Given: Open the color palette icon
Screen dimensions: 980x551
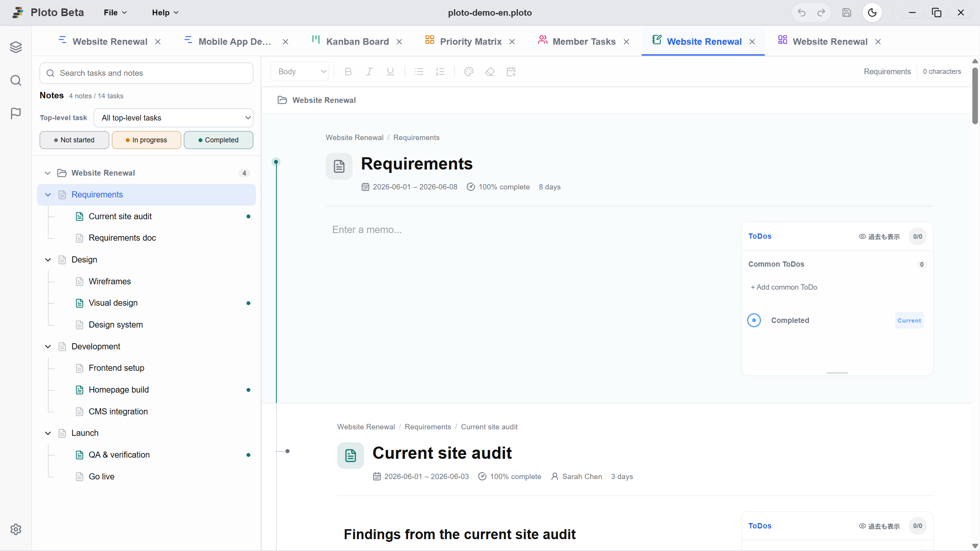Looking at the screenshot, I should coord(469,72).
